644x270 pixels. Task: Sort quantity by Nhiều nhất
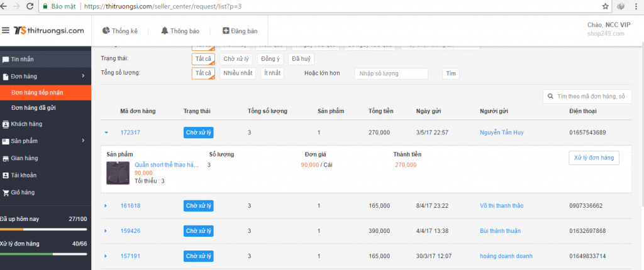point(238,73)
